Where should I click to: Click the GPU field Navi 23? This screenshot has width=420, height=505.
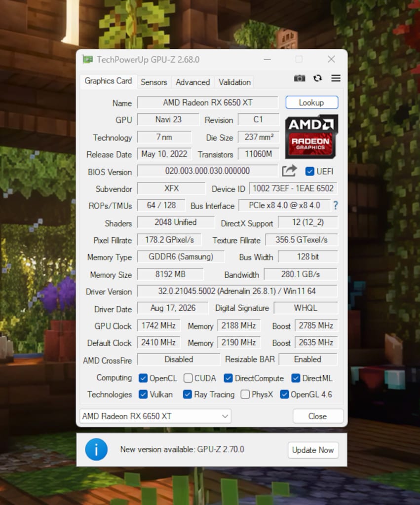point(168,119)
